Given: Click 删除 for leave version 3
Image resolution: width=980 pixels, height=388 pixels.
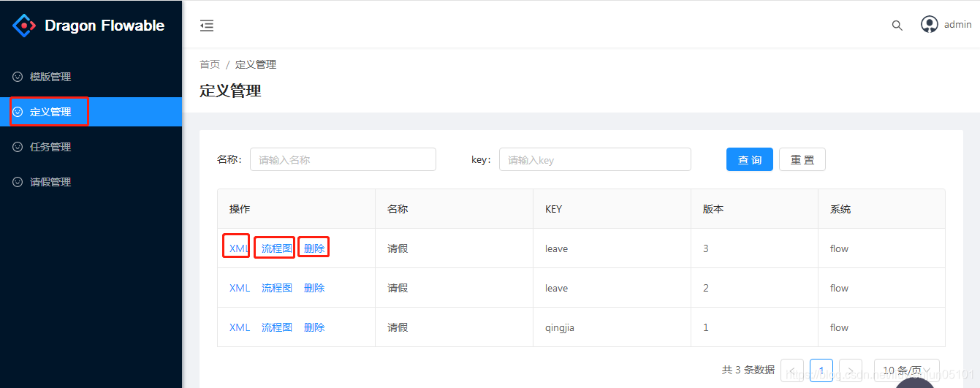Looking at the screenshot, I should tap(314, 248).
